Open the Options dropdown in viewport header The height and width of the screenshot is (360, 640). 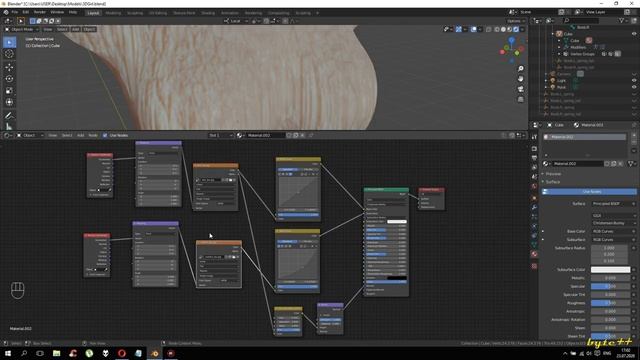516,21
